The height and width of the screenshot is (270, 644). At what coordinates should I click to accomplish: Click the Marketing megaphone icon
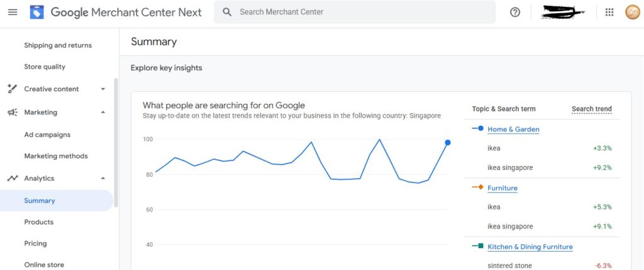(x=12, y=112)
